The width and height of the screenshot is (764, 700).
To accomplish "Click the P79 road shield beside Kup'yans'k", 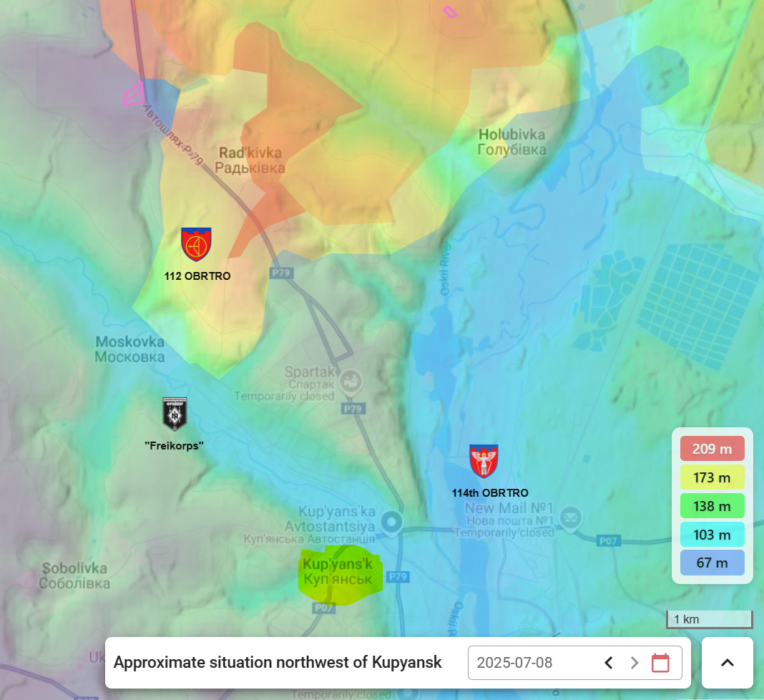I will (398, 577).
